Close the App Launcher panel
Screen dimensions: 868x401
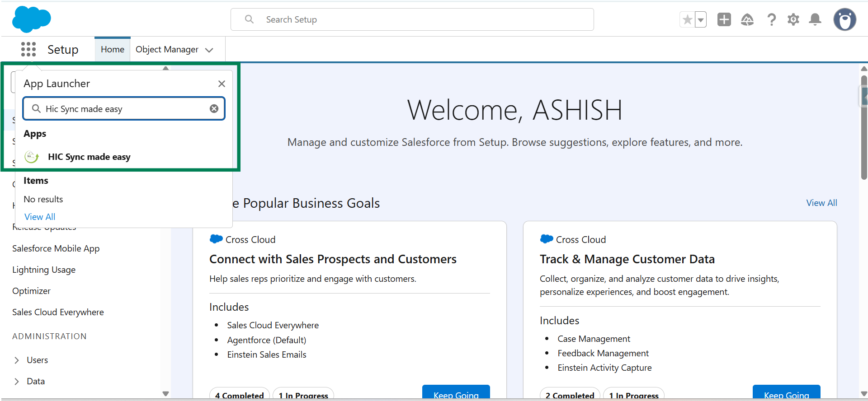(222, 84)
